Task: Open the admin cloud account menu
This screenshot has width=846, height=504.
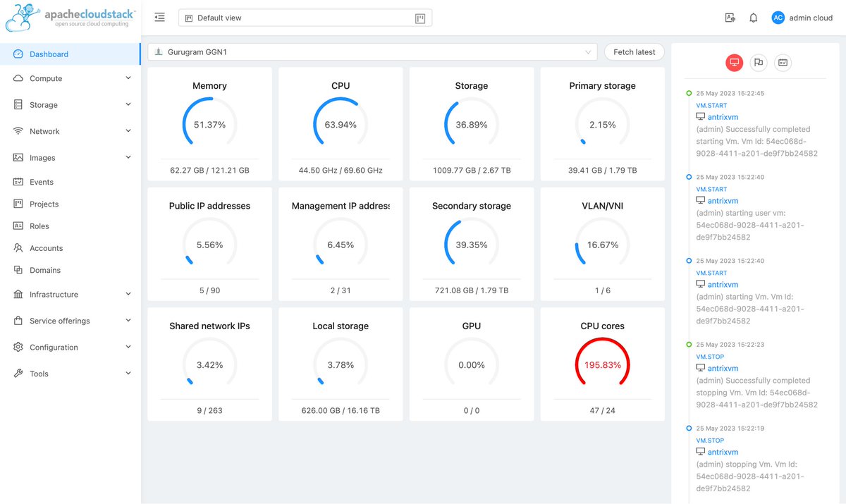Action: [802, 18]
